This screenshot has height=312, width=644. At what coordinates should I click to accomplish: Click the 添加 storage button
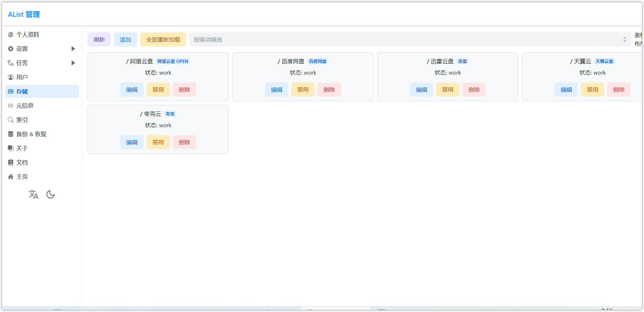[x=126, y=39]
